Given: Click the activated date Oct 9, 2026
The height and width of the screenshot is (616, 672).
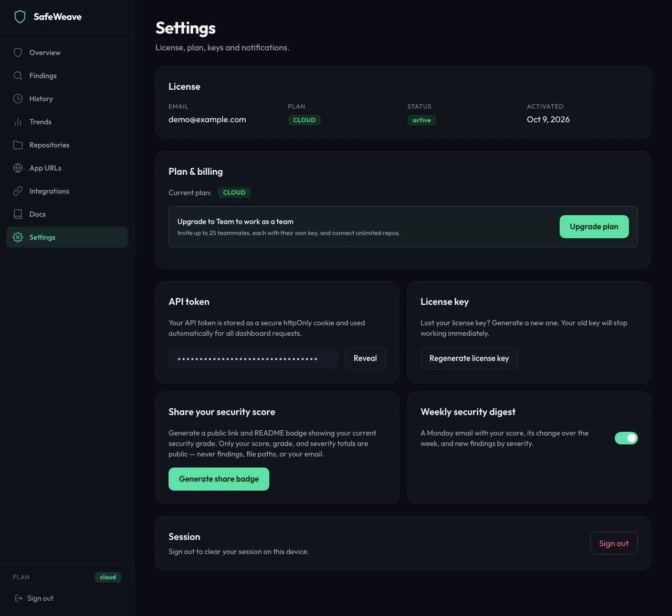Looking at the screenshot, I should (x=548, y=120).
